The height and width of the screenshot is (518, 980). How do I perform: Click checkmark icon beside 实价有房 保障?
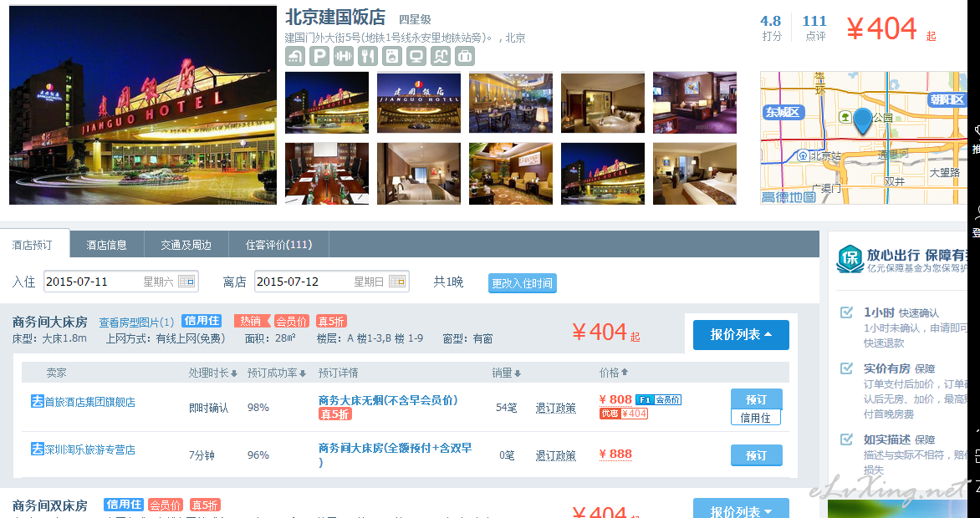click(x=846, y=368)
